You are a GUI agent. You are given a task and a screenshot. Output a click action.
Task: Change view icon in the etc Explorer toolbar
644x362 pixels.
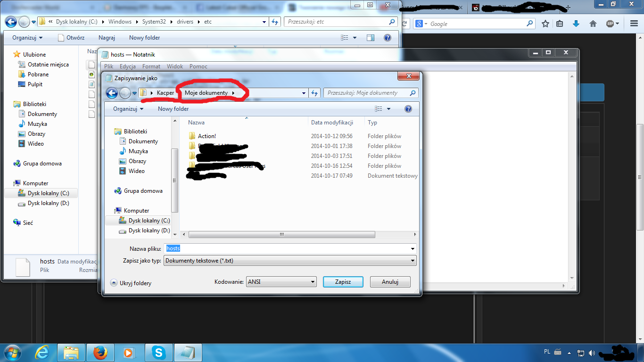tap(345, 38)
